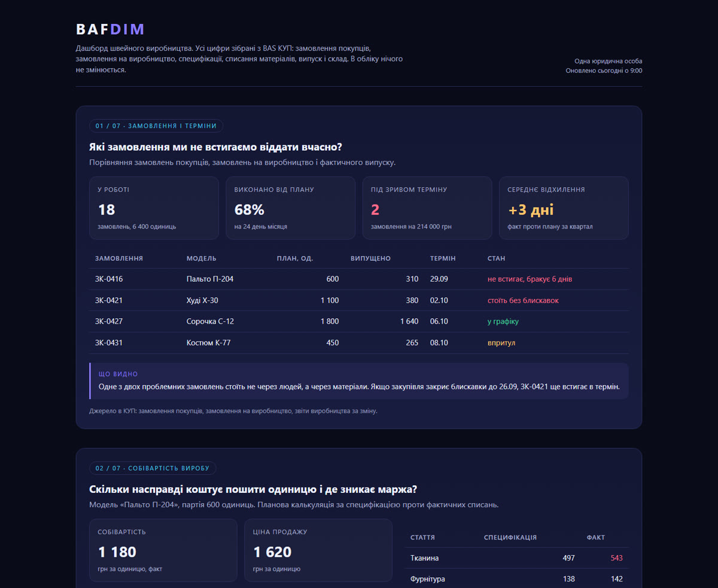Image resolution: width=718 pixels, height=588 pixels.
Task: Open the "У роботі" card showing 18
Action: [154, 208]
